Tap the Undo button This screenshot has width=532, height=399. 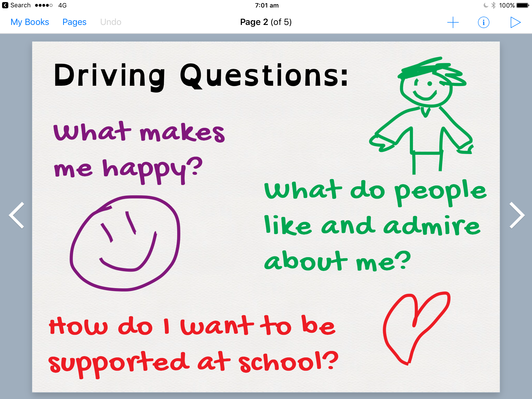[111, 22]
